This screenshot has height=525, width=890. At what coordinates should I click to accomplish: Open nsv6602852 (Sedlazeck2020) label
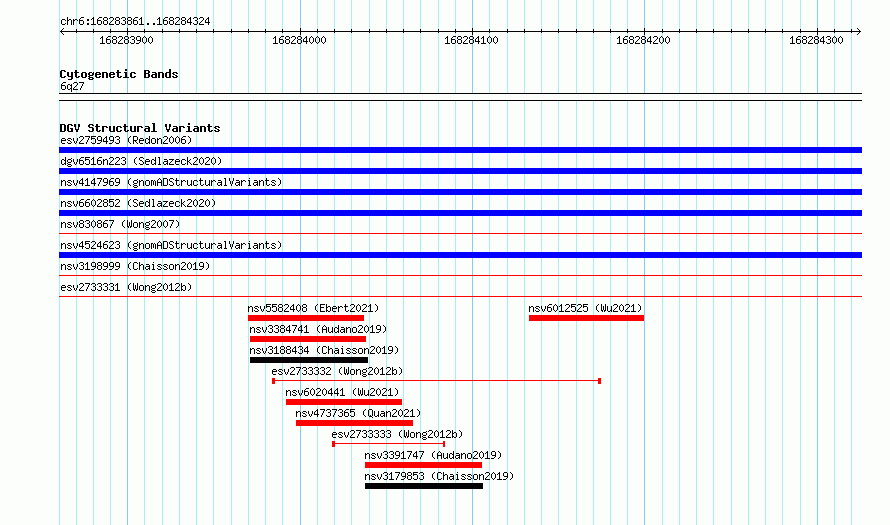(x=138, y=203)
